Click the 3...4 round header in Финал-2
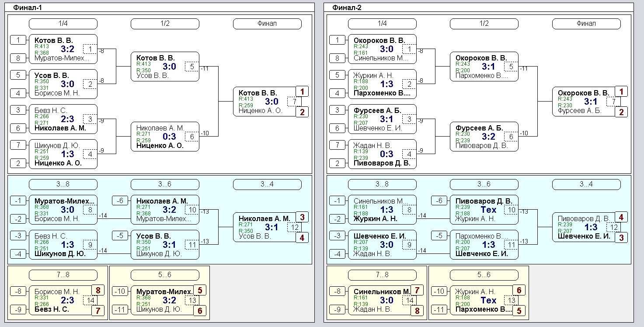Viewport: 644px width, 327px height. (x=586, y=184)
